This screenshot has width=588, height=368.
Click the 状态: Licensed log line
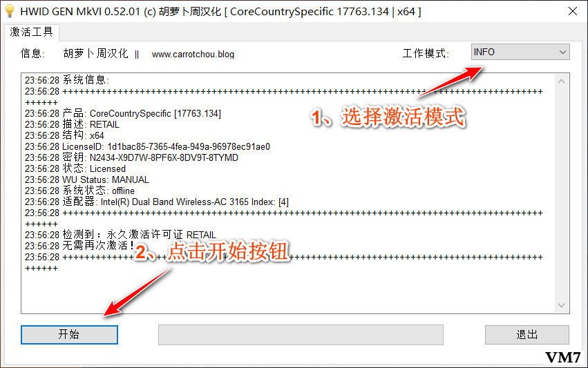[75, 168]
